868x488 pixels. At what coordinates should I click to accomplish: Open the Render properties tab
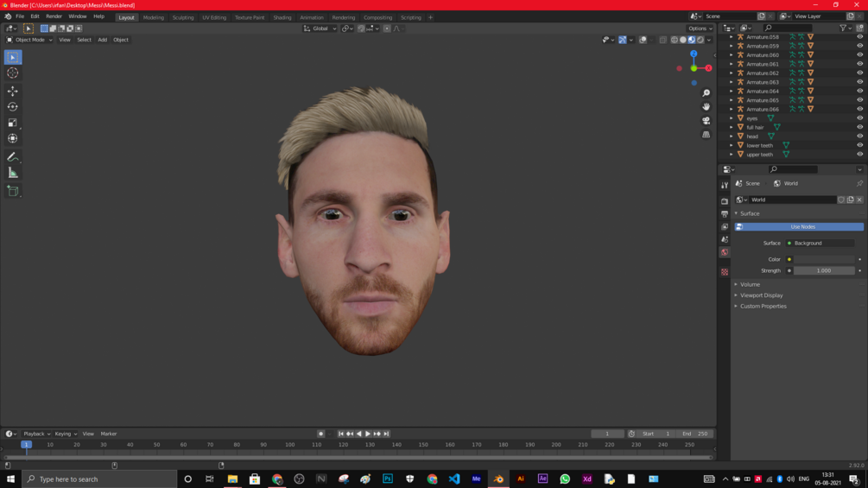725,201
